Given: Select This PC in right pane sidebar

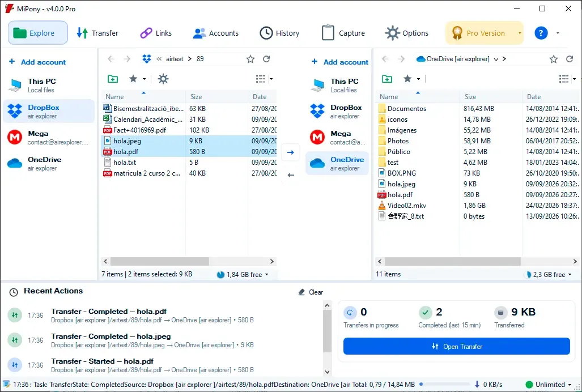Looking at the screenshot, I should point(337,86).
